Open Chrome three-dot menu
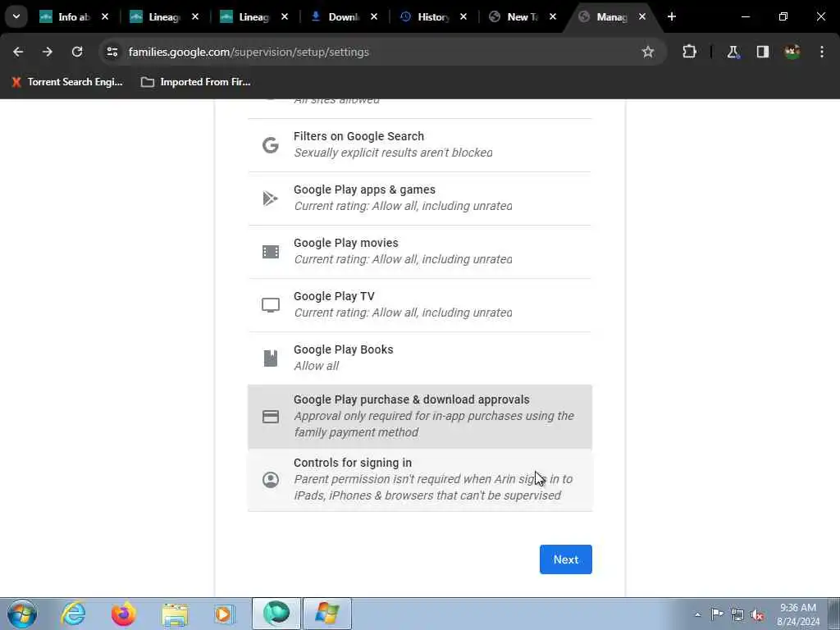 (x=822, y=52)
